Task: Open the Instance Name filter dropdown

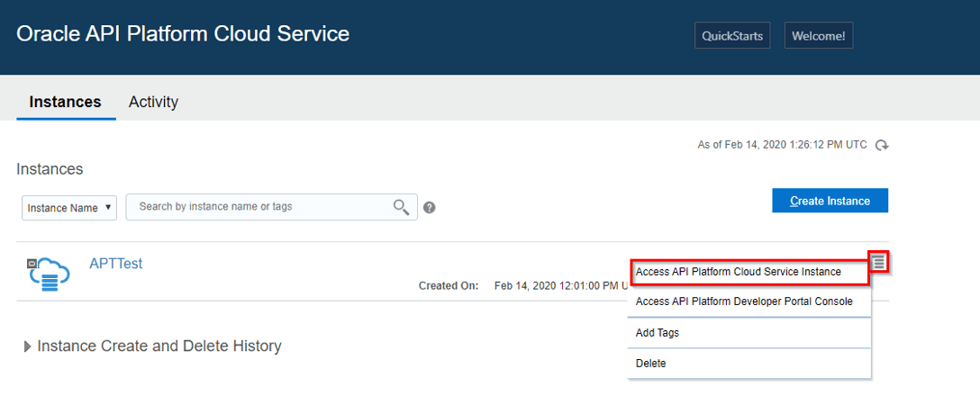Action: pos(69,207)
